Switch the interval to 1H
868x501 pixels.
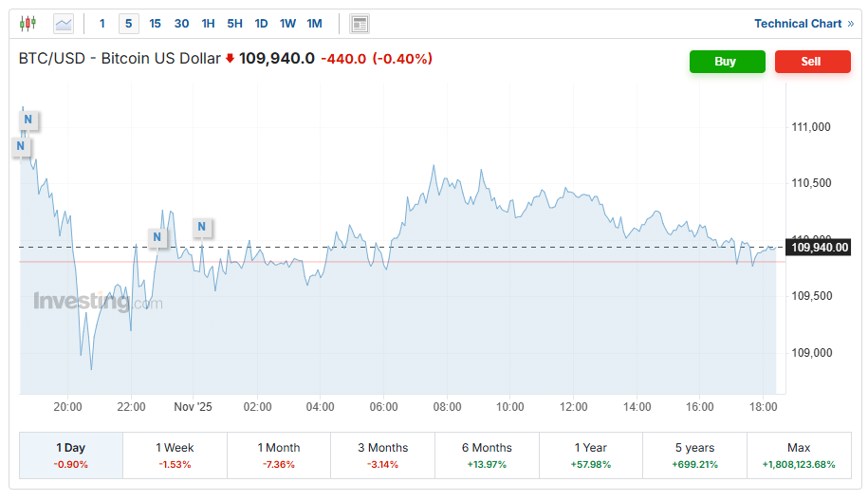pyautogui.click(x=208, y=24)
